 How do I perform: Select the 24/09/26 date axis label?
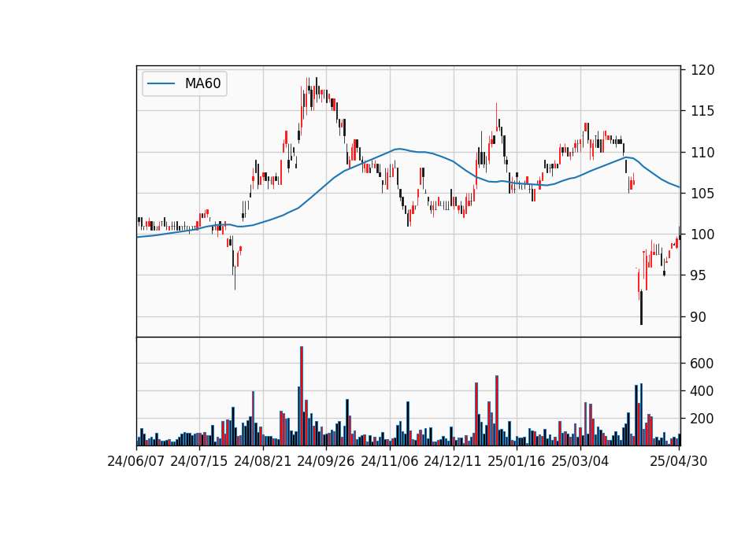[326, 461]
